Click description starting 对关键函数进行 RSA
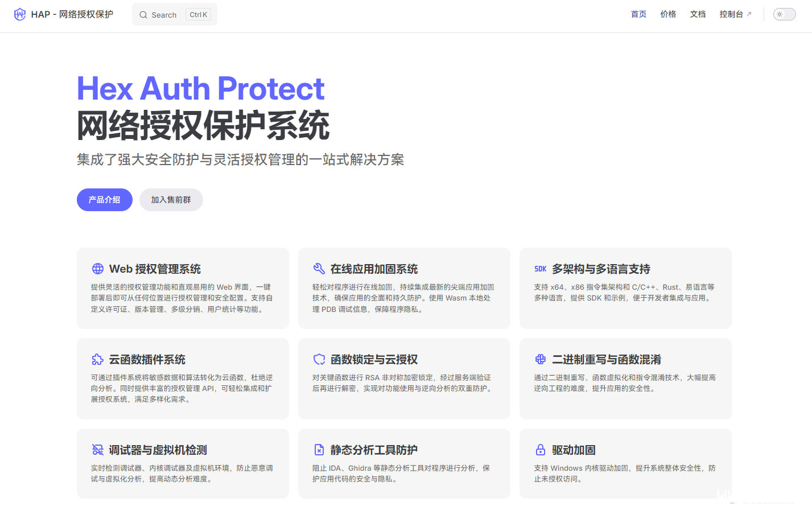The width and height of the screenshot is (812, 514). 403,383
